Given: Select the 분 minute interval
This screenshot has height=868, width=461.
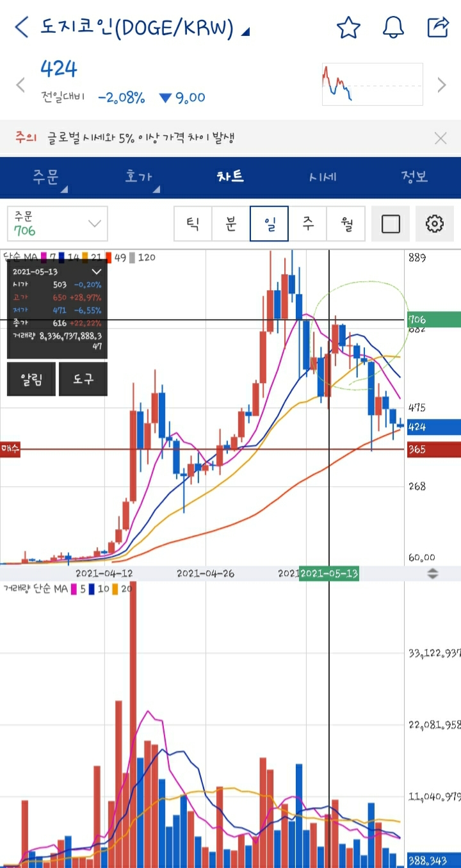Looking at the screenshot, I should (231, 224).
